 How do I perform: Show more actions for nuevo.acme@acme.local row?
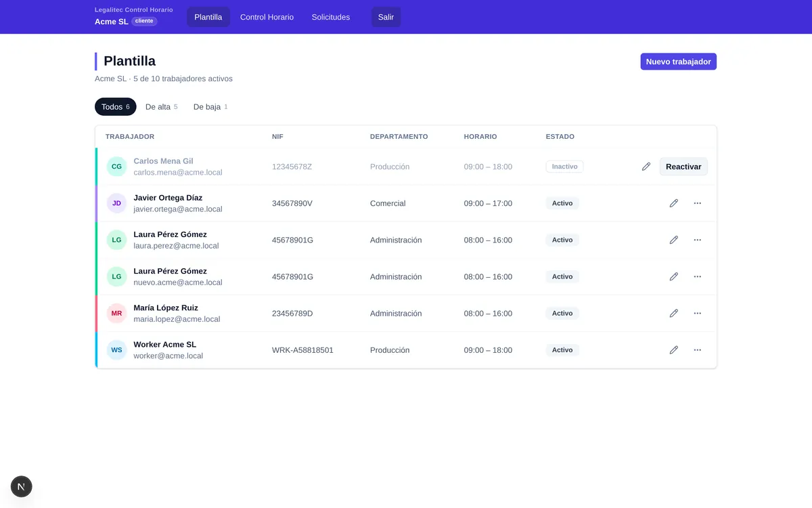tap(698, 276)
